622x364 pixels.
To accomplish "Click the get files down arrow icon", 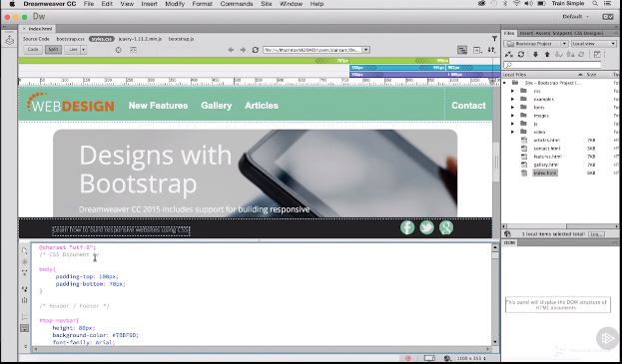I will [x=535, y=55].
